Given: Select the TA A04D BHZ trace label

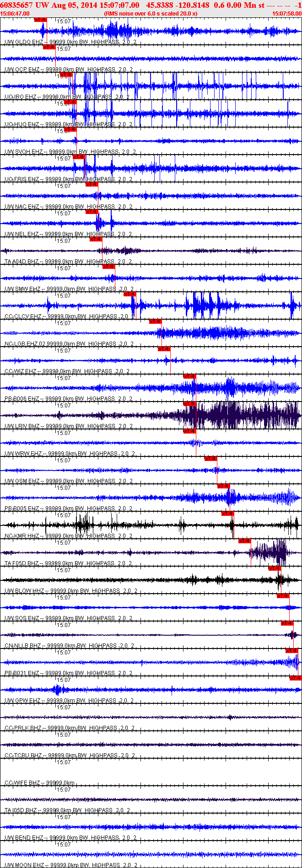Looking at the screenshot, I should pyautogui.click(x=68, y=262).
